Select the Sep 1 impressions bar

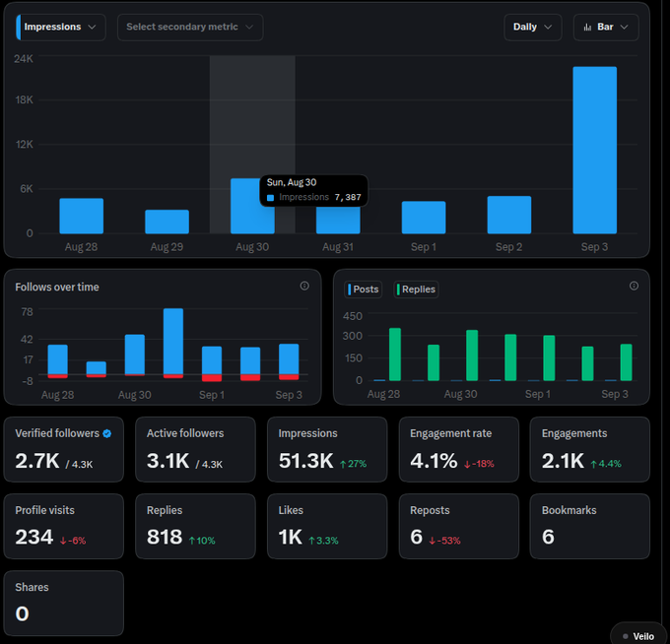coord(424,217)
